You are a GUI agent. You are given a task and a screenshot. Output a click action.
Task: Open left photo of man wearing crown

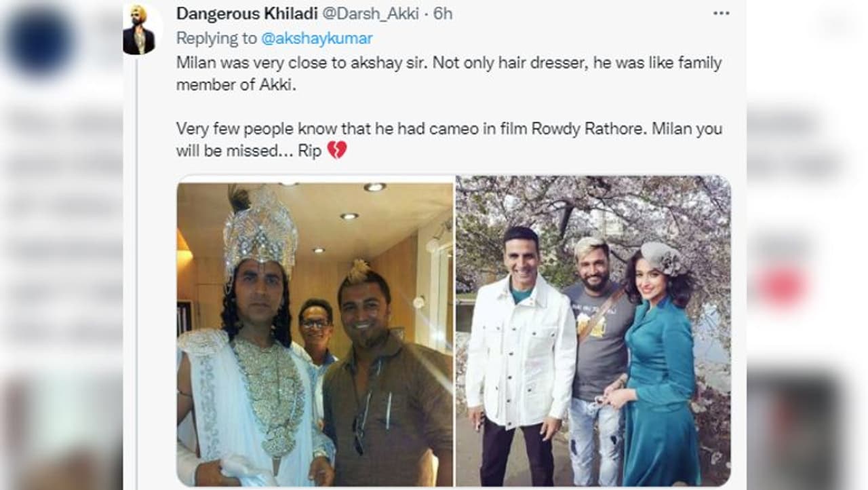pyautogui.click(x=315, y=331)
